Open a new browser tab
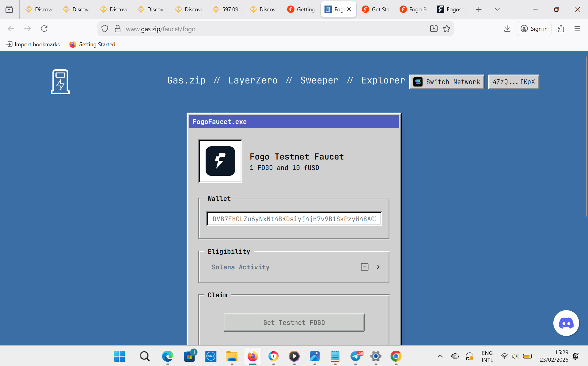588x366 pixels. pyautogui.click(x=479, y=10)
